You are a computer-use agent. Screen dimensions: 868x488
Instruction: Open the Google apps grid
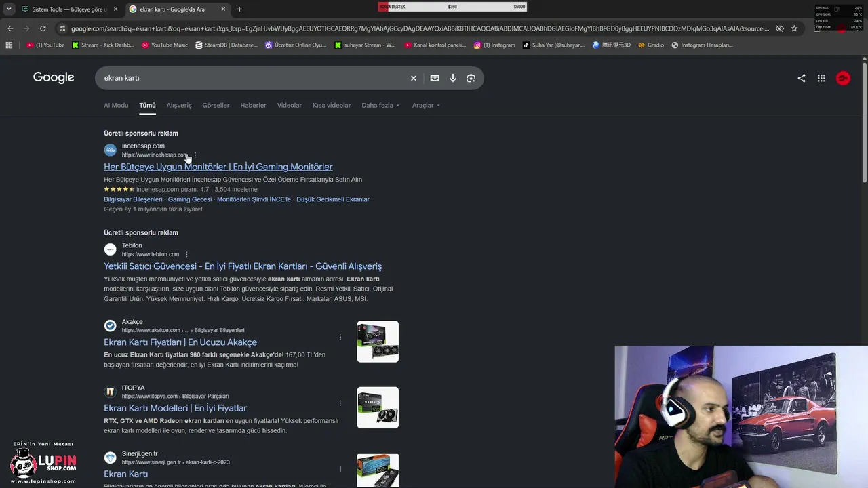pyautogui.click(x=821, y=78)
